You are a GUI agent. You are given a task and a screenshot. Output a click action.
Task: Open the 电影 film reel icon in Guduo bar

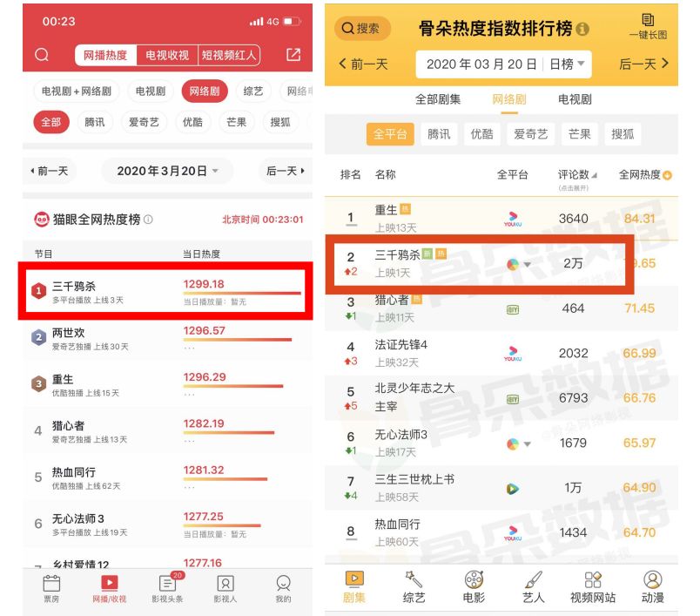click(x=474, y=579)
